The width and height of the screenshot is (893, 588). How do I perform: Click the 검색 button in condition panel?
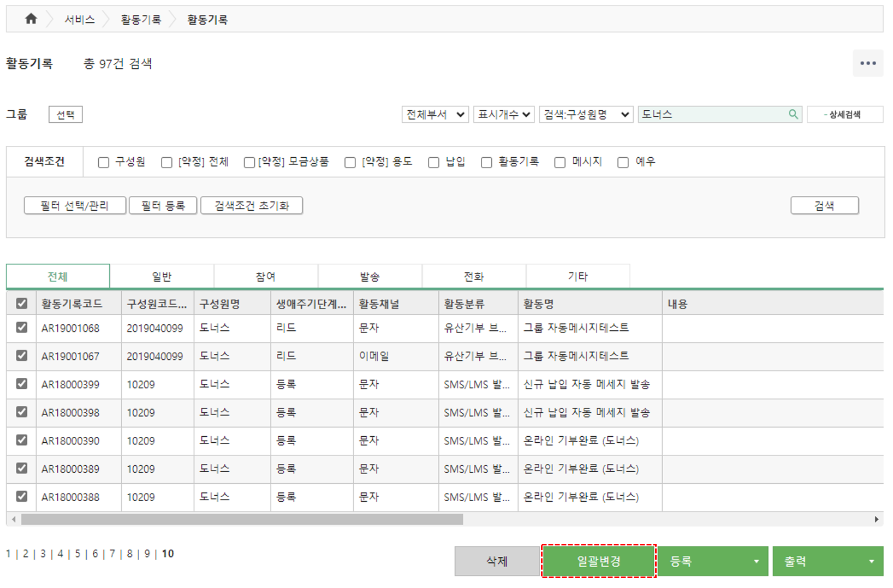point(824,206)
